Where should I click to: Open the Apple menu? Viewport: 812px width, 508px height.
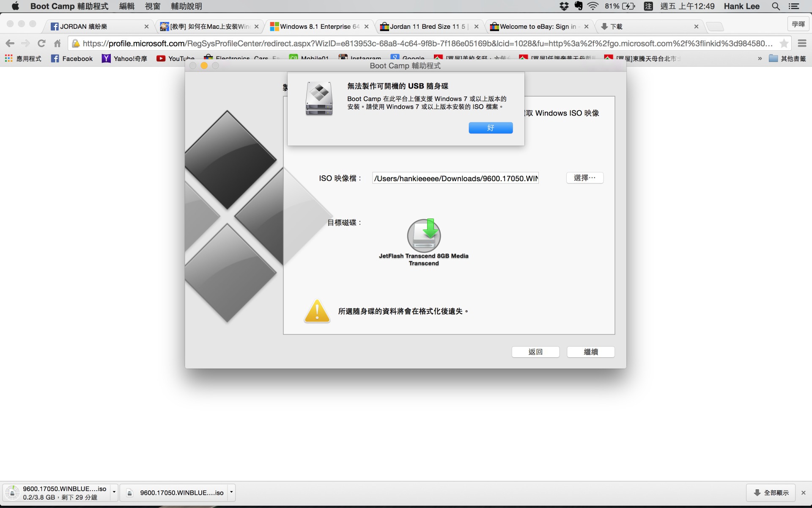[x=15, y=6]
